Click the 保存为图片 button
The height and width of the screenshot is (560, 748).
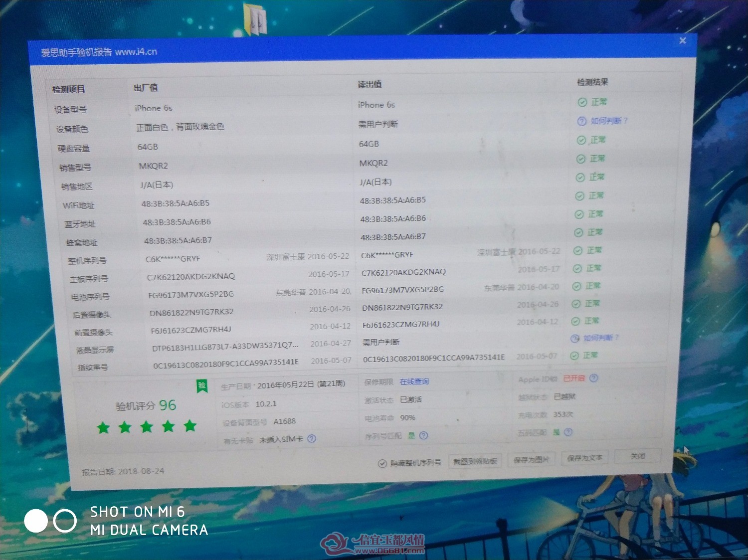pos(531,459)
